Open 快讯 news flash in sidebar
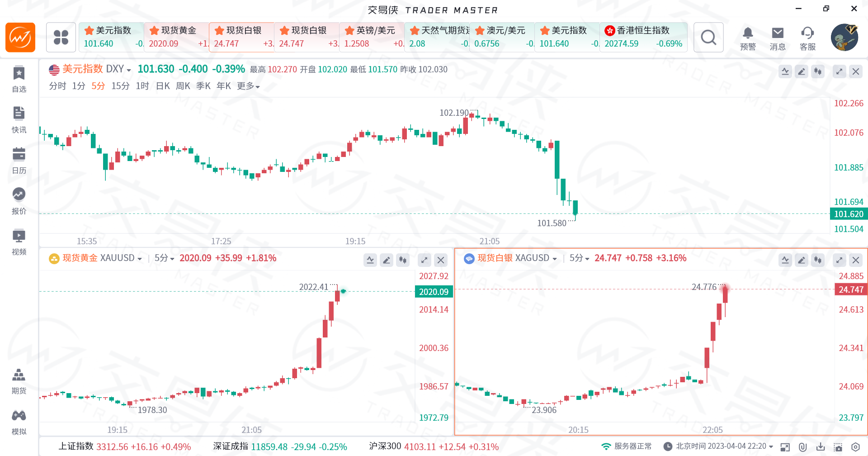The width and height of the screenshot is (868, 456). point(19,120)
